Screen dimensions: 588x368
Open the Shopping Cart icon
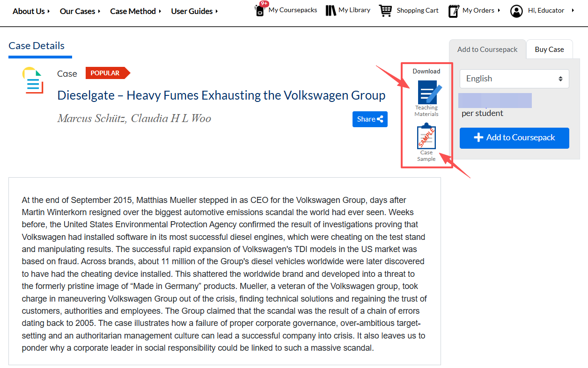tap(385, 10)
